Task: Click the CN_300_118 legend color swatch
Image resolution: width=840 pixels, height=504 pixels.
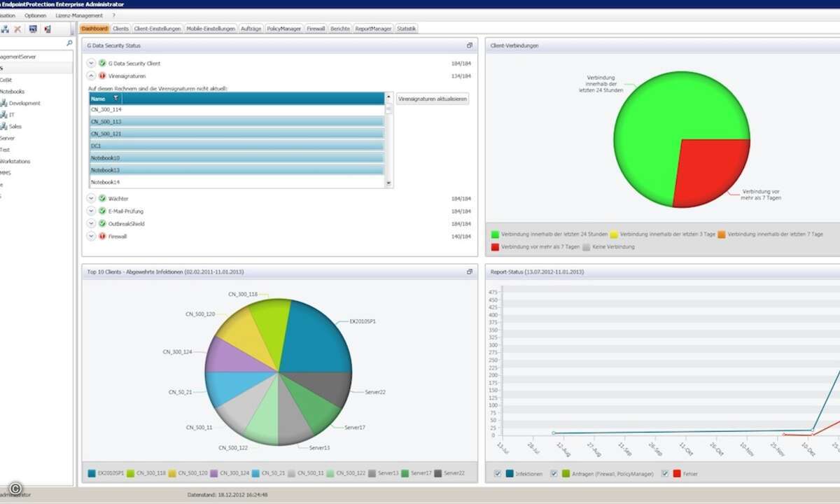Action: pyautogui.click(x=131, y=474)
